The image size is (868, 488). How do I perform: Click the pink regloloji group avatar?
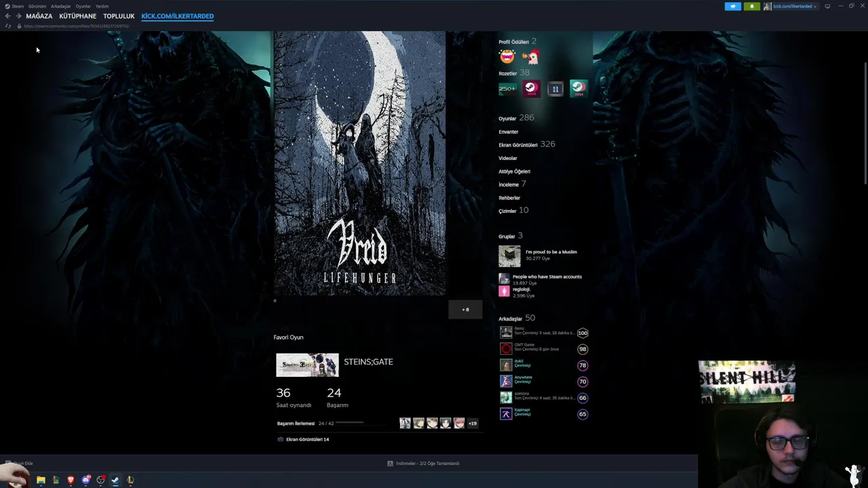click(x=504, y=291)
